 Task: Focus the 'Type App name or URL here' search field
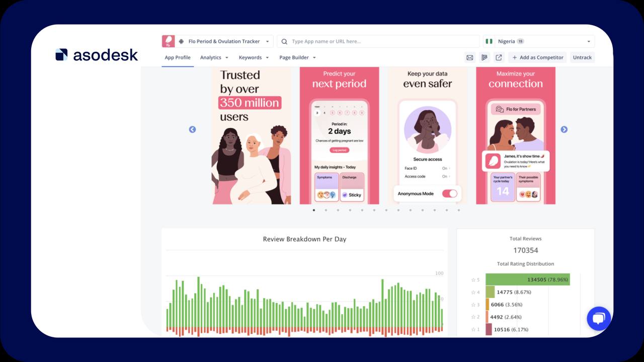(x=378, y=41)
